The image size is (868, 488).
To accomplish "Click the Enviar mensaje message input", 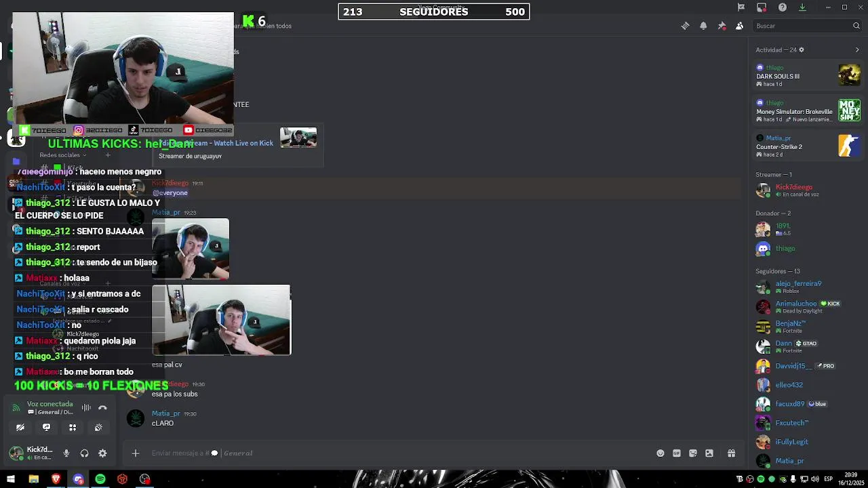I will [x=400, y=453].
